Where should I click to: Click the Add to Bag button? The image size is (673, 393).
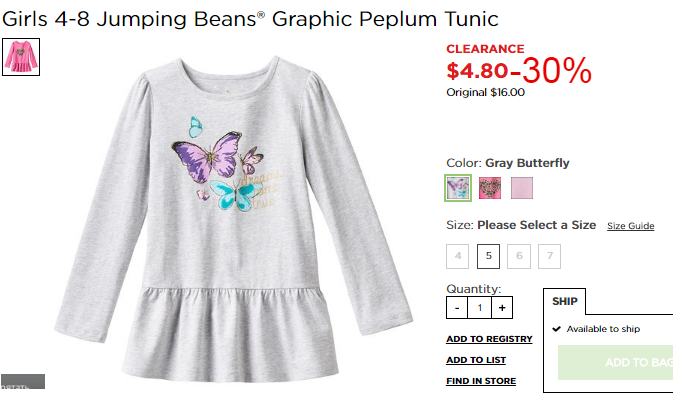click(x=615, y=363)
